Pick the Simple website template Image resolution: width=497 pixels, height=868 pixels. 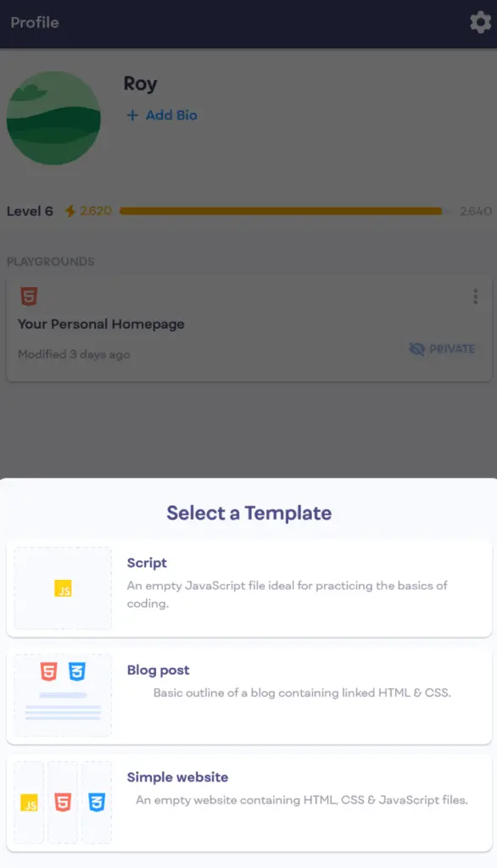[248, 803]
